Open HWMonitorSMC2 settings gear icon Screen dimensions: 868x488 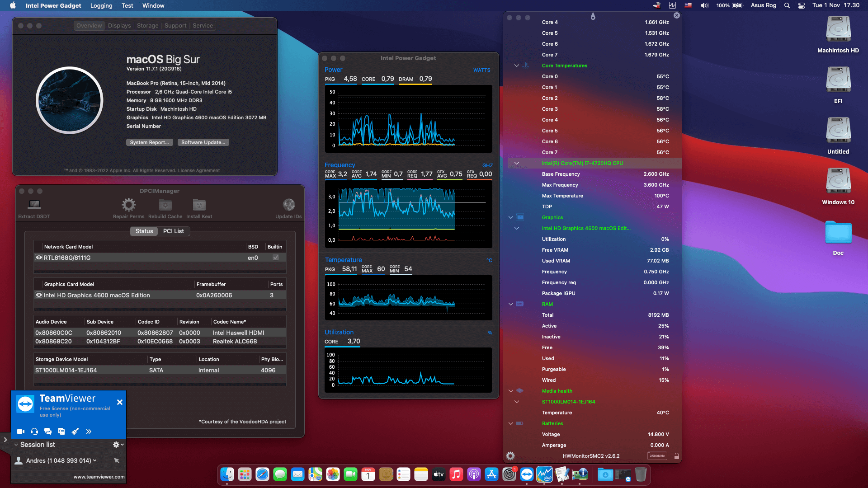510,456
